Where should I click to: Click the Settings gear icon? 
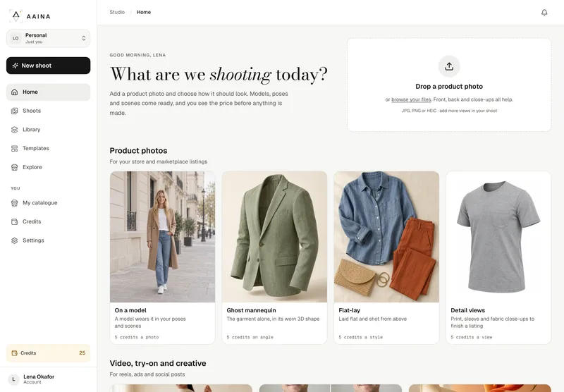(x=14, y=240)
